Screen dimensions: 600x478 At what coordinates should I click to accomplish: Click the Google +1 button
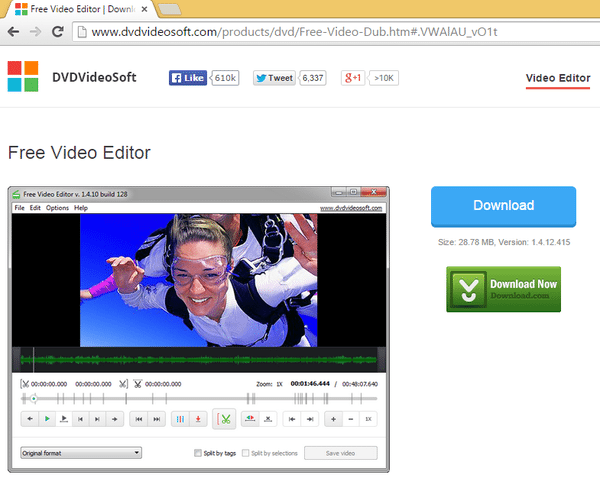tap(353, 78)
